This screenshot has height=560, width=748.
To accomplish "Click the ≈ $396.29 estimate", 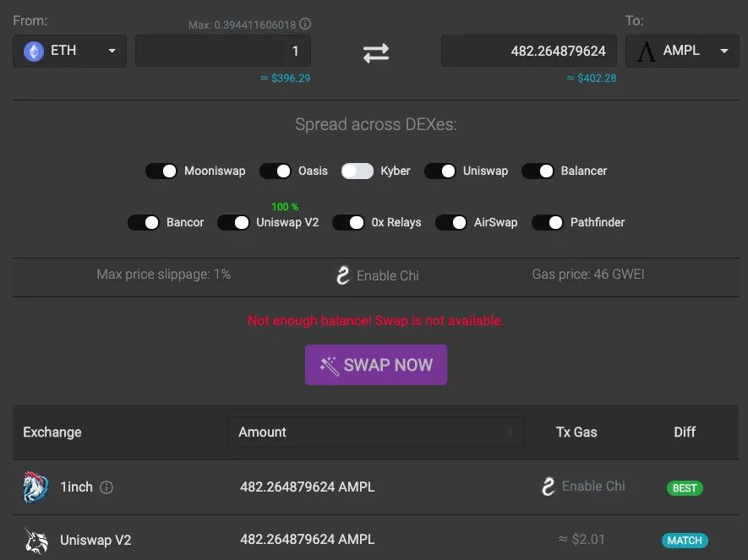I will [x=286, y=79].
